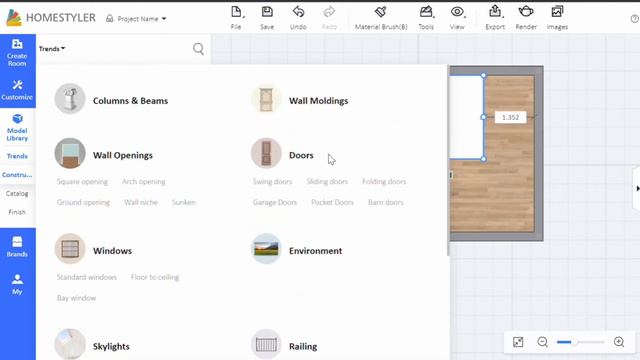Click the 1.352 dimension field
This screenshot has height=360, width=640.
pos(510,118)
